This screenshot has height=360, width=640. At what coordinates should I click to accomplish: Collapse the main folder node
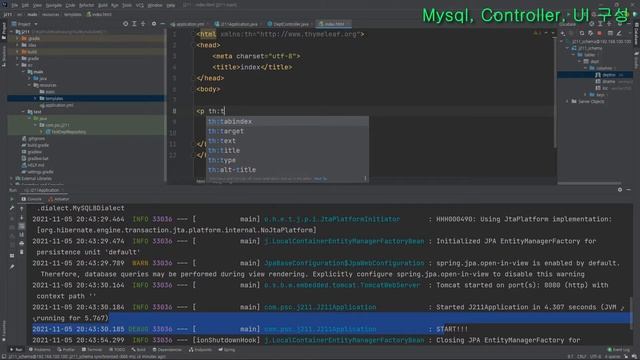tap(23, 72)
